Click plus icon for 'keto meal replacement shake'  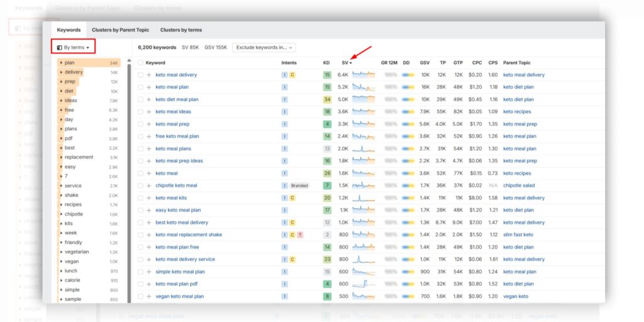click(148, 235)
